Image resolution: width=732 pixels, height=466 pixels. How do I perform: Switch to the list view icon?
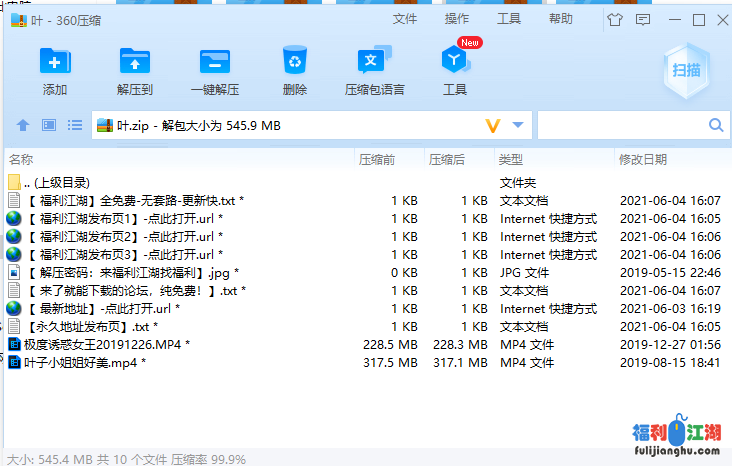click(75, 125)
